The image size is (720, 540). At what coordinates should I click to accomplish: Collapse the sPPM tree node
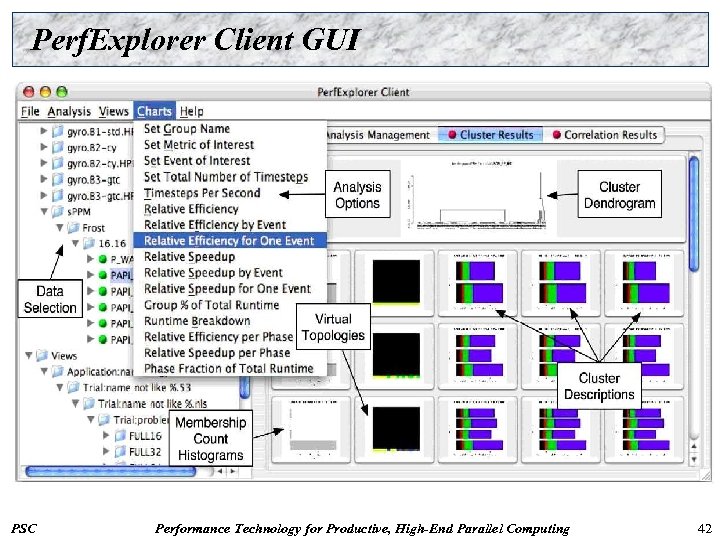point(44,211)
